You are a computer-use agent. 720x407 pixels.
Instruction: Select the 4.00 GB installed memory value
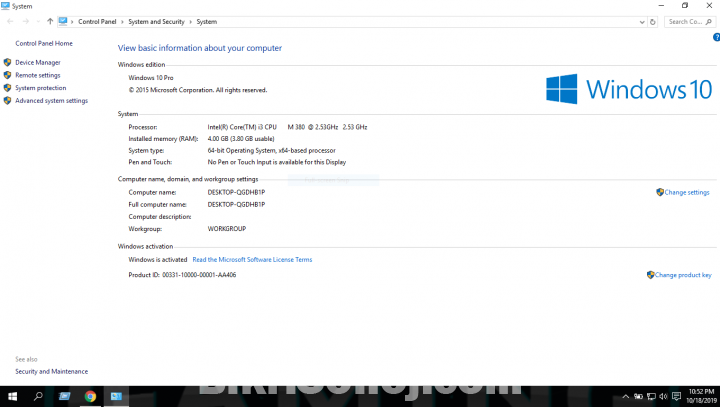[241, 139]
